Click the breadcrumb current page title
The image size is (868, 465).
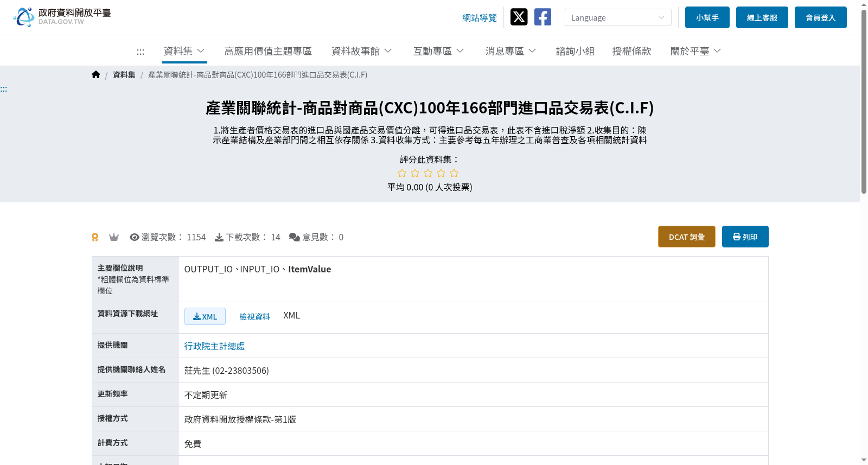point(258,75)
